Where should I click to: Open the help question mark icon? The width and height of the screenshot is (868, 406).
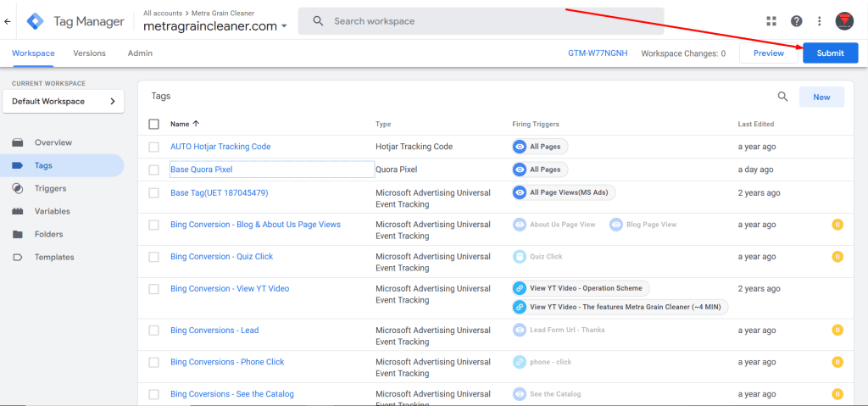point(796,21)
